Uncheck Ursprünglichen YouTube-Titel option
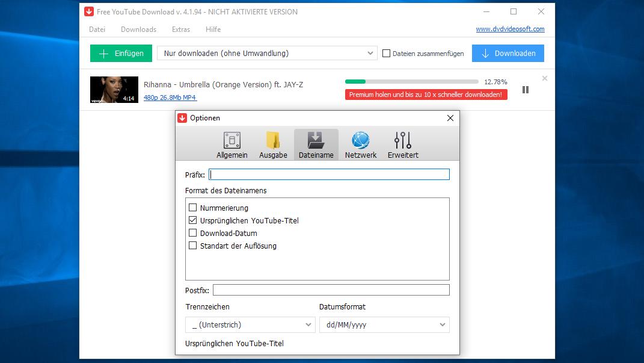This screenshot has height=363, width=644. (x=192, y=220)
